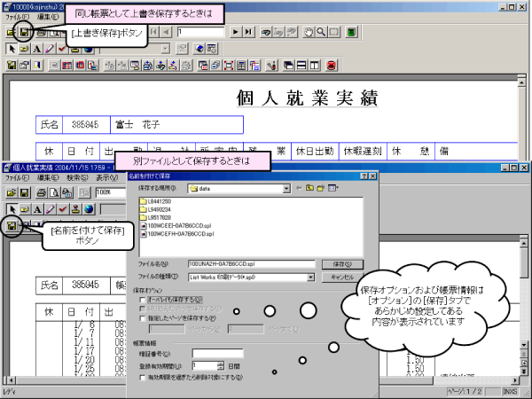Open folder L9517828 in file list

coord(155,218)
